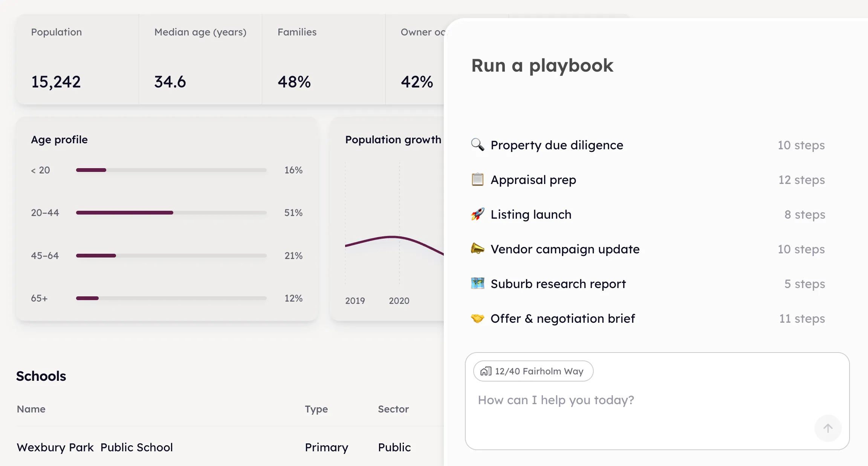Image resolution: width=868 pixels, height=466 pixels.
Task: Start the Listing launch playbook
Action: 648,215
